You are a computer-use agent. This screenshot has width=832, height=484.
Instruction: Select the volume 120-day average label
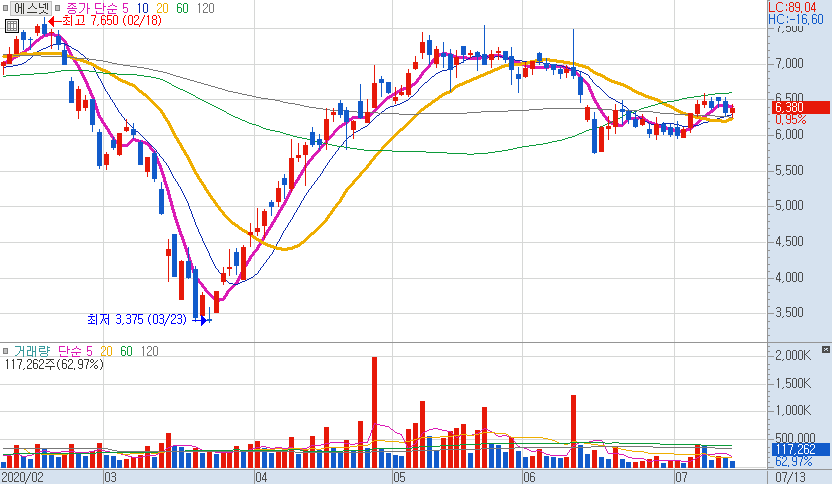tap(150, 351)
